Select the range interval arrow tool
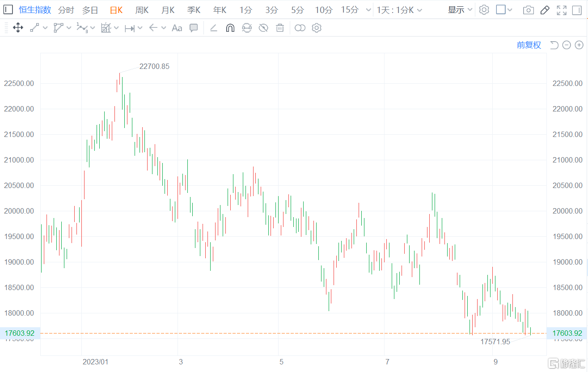This screenshot has height=372, width=588. 130,28
